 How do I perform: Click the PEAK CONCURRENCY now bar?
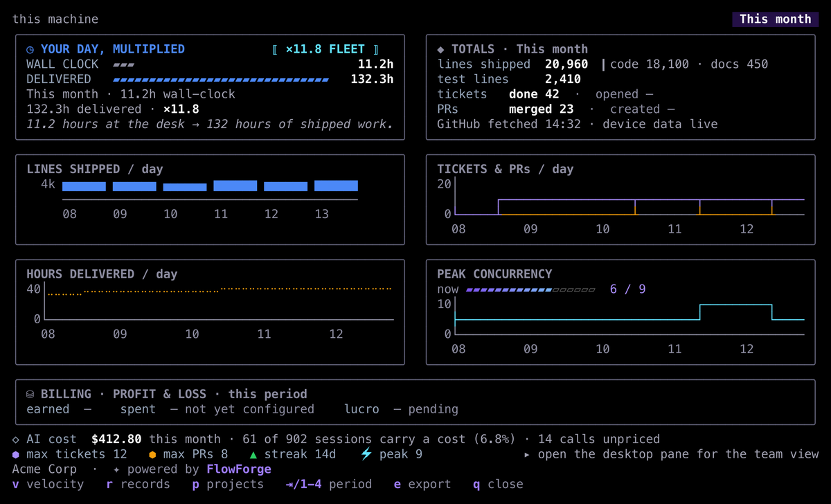(x=530, y=289)
